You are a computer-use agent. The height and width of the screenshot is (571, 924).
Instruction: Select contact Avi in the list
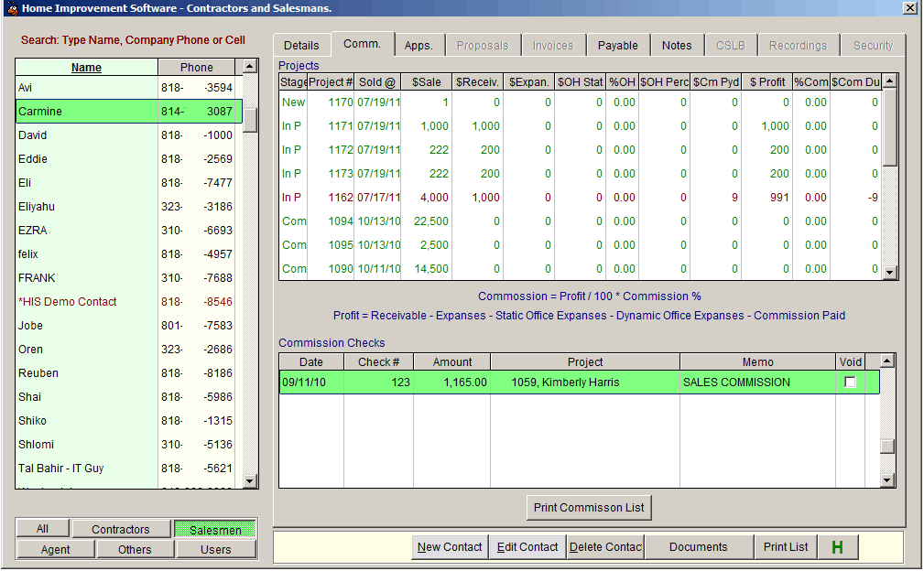[x=128, y=88]
